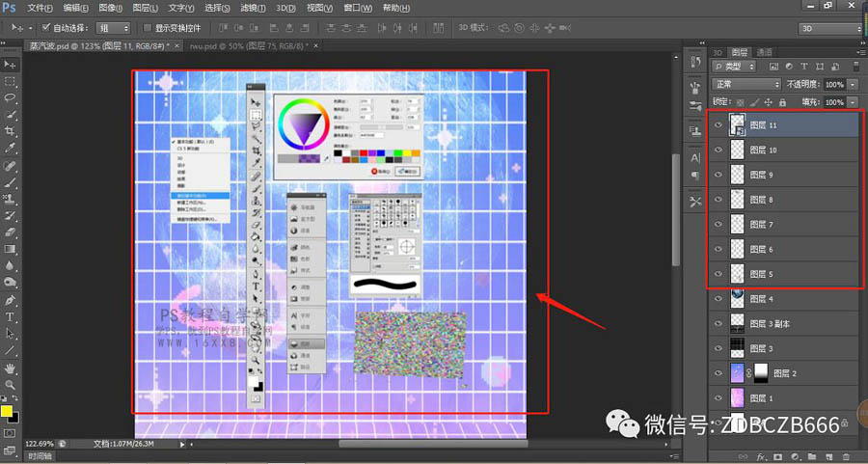Switch to the 通道 panel tab
Viewport: 868px width, 464px height.
[764, 52]
